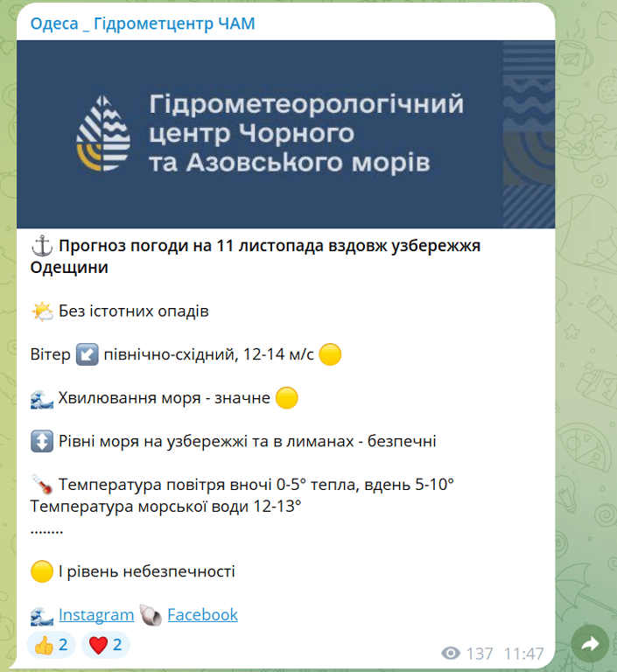This screenshot has height=672, width=617.
Task: Click the text Без істотних опадів
Action: point(133,311)
